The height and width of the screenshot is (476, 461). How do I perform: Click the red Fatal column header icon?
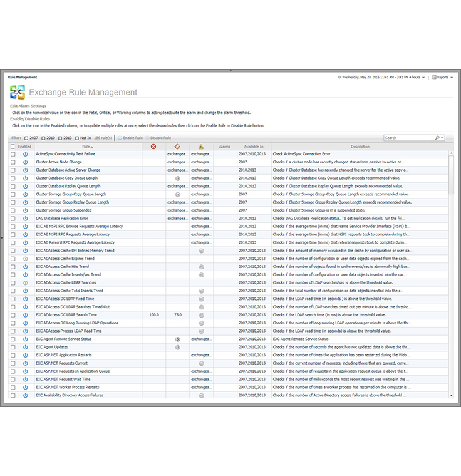(x=153, y=147)
